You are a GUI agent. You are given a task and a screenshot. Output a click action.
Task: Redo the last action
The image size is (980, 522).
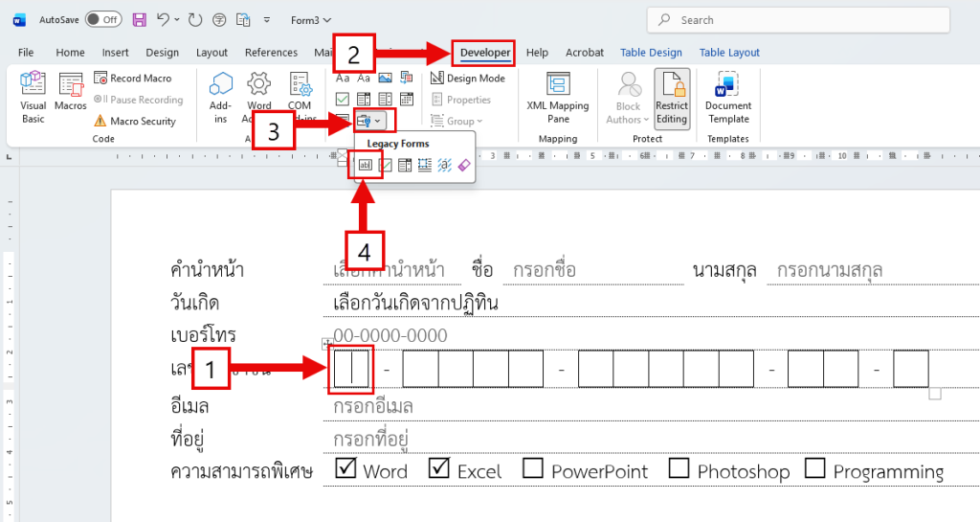(195, 20)
